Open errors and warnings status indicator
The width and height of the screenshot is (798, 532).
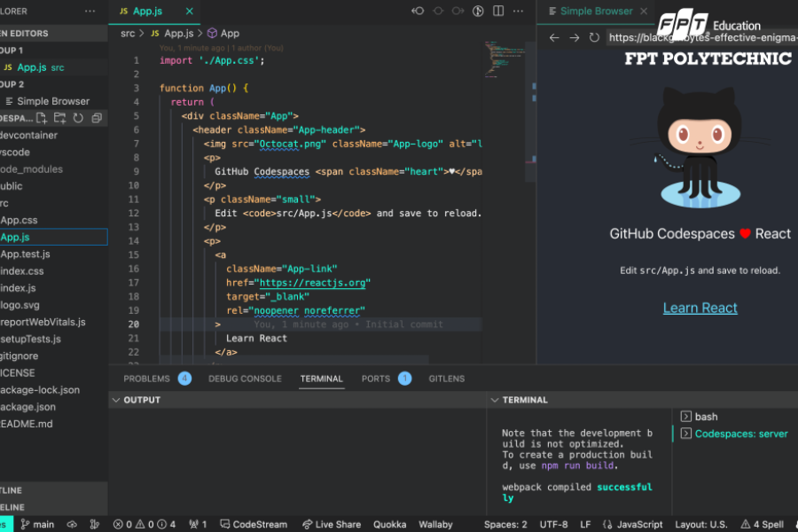point(144,524)
